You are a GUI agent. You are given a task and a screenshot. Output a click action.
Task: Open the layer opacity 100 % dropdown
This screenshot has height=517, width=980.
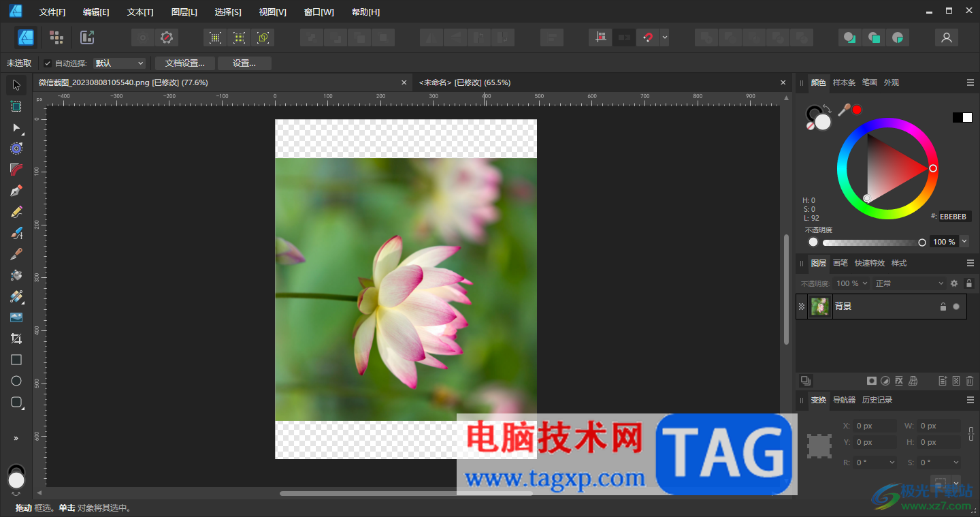(851, 283)
